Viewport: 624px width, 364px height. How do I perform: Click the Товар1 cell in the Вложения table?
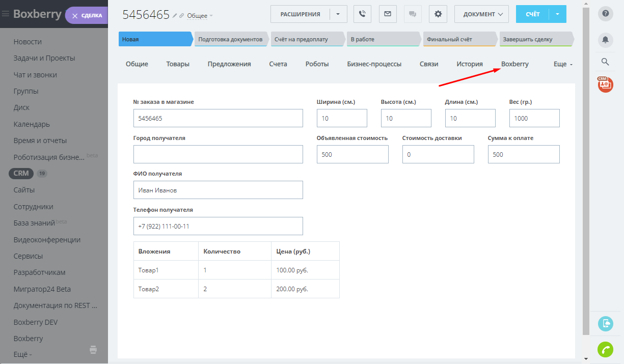point(166,270)
